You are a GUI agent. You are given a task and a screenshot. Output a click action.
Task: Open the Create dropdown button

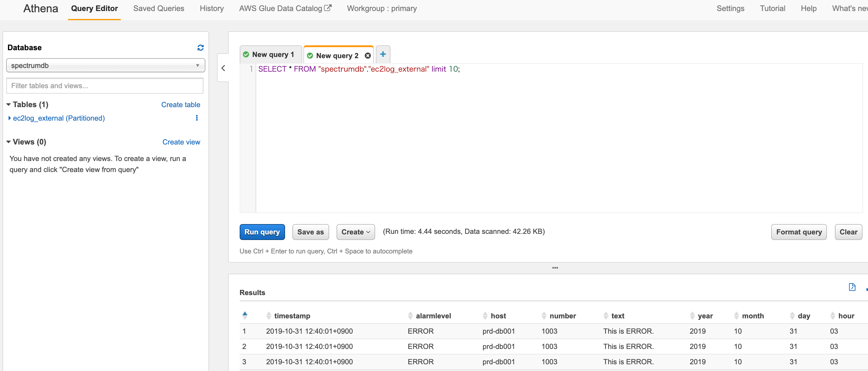356,232
